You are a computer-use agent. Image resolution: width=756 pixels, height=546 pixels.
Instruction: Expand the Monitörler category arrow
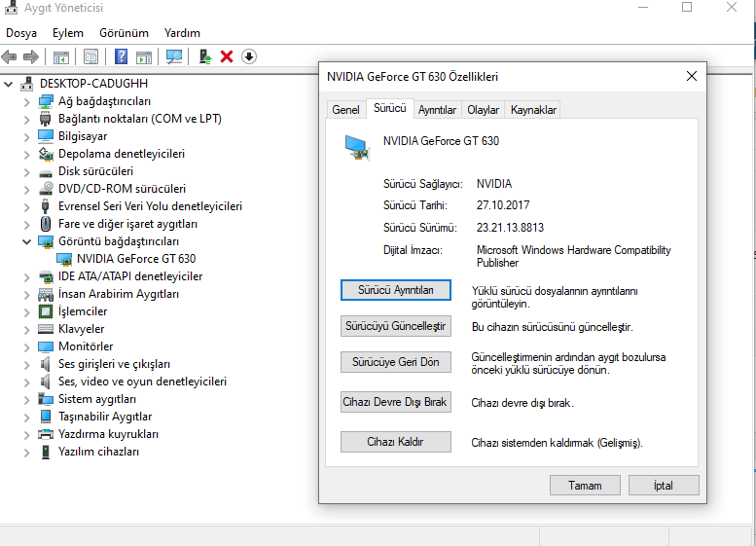[26, 346]
